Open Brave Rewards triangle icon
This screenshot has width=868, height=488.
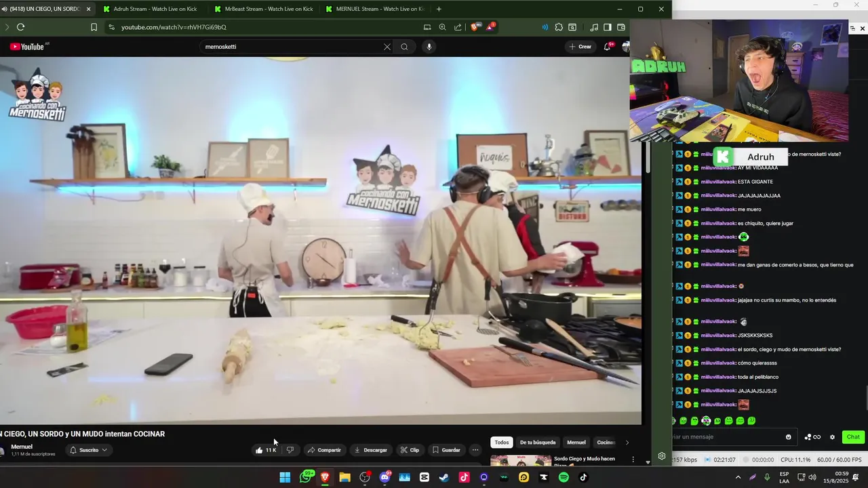pos(490,27)
